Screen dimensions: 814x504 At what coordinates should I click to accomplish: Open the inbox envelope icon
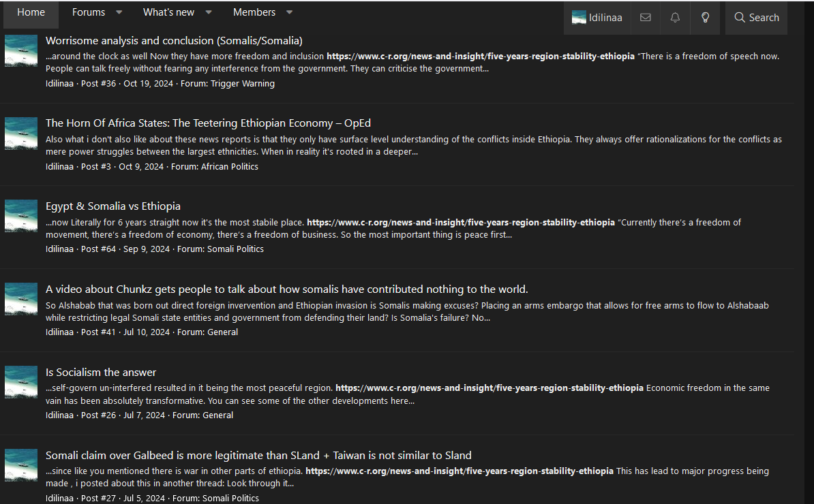646,18
